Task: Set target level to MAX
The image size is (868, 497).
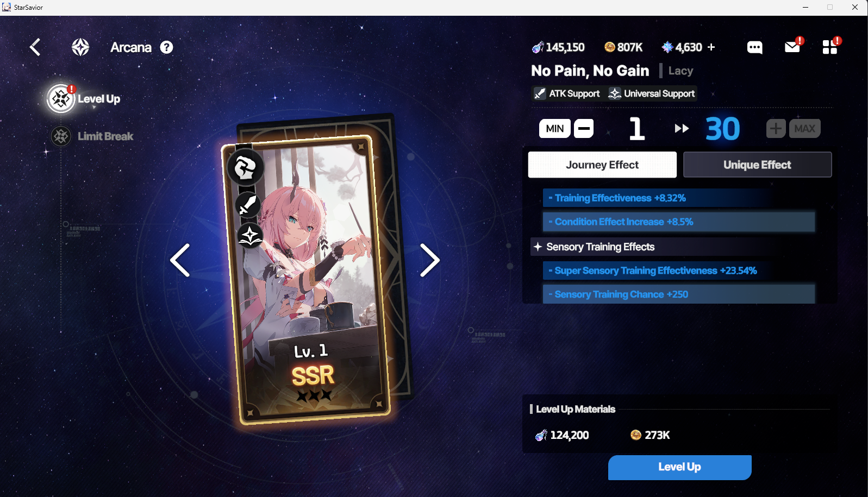Action: click(805, 129)
